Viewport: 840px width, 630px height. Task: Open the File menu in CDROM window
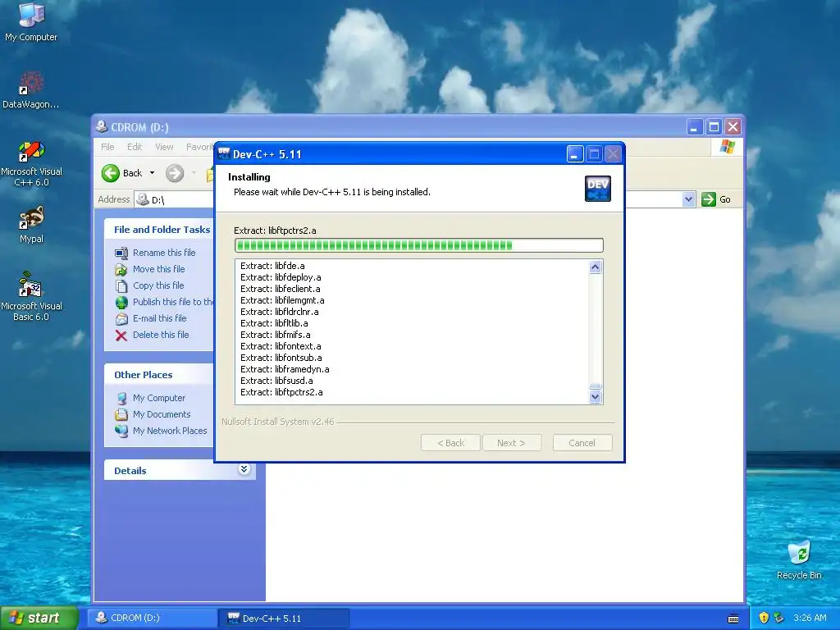[107, 147]
